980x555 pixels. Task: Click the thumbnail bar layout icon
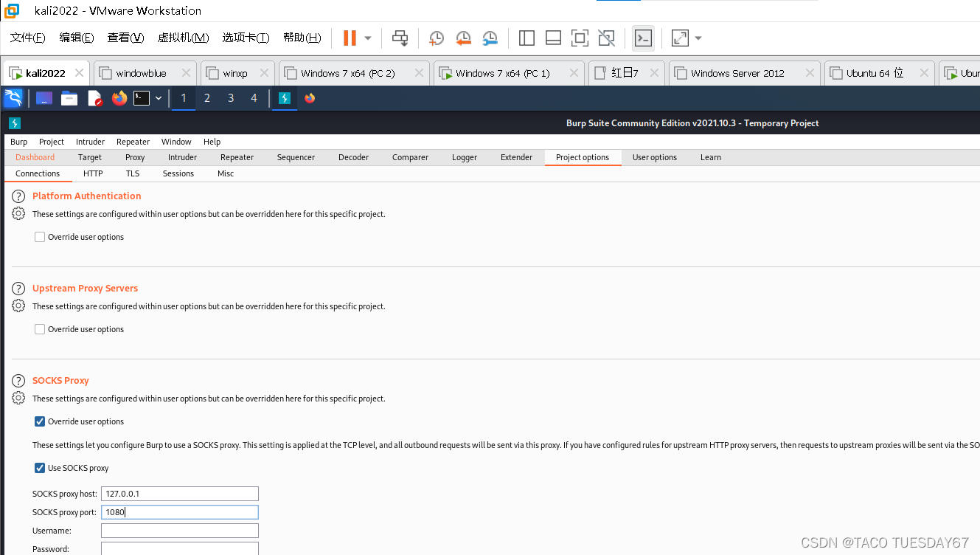(x=553, y=38)
